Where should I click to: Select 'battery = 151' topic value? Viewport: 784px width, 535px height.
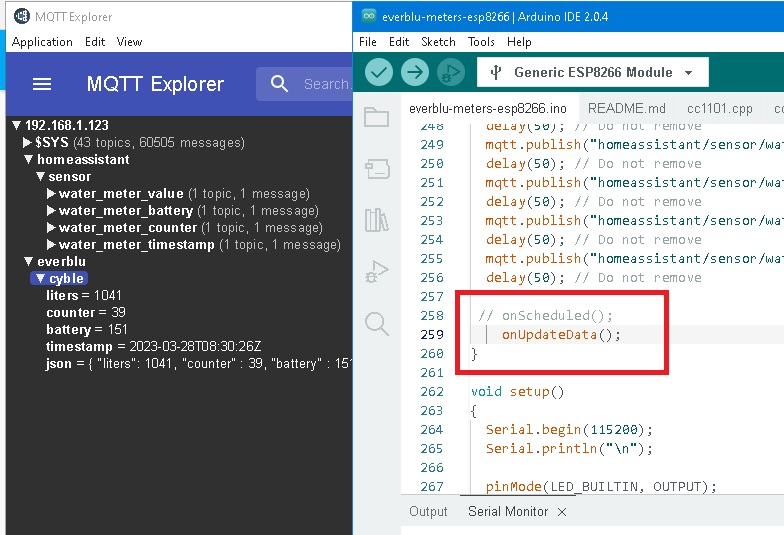[86, 330]
